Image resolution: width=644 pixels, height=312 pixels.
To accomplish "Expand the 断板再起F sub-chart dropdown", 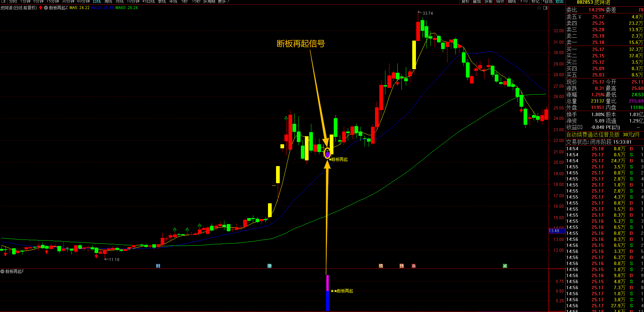I will coord(2,271).
